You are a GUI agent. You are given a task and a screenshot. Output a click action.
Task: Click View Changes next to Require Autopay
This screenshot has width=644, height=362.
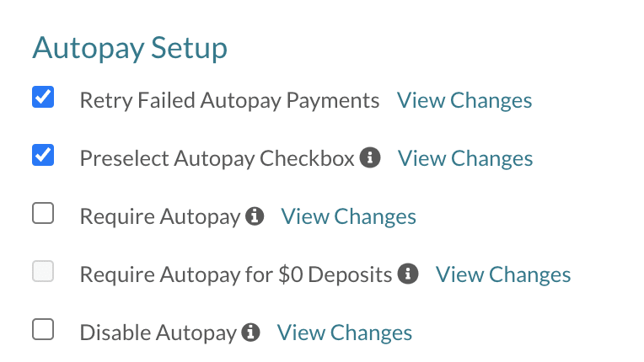[x=348, y=216]
